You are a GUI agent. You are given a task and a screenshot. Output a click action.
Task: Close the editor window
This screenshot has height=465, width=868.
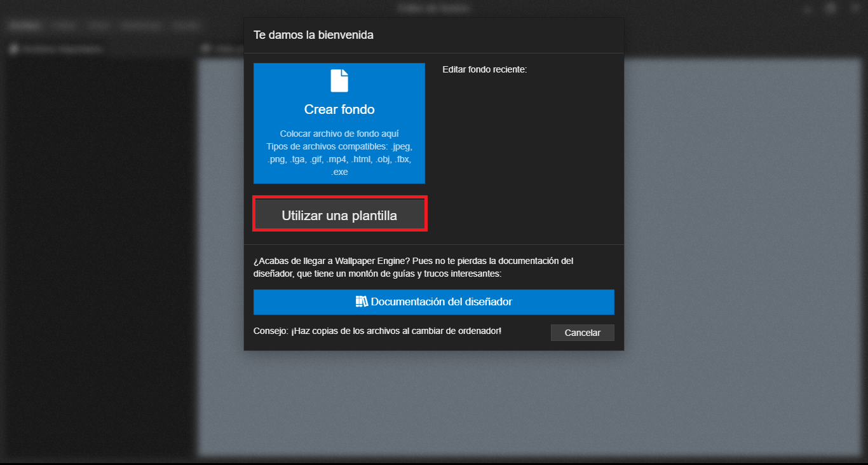point(855,8)
